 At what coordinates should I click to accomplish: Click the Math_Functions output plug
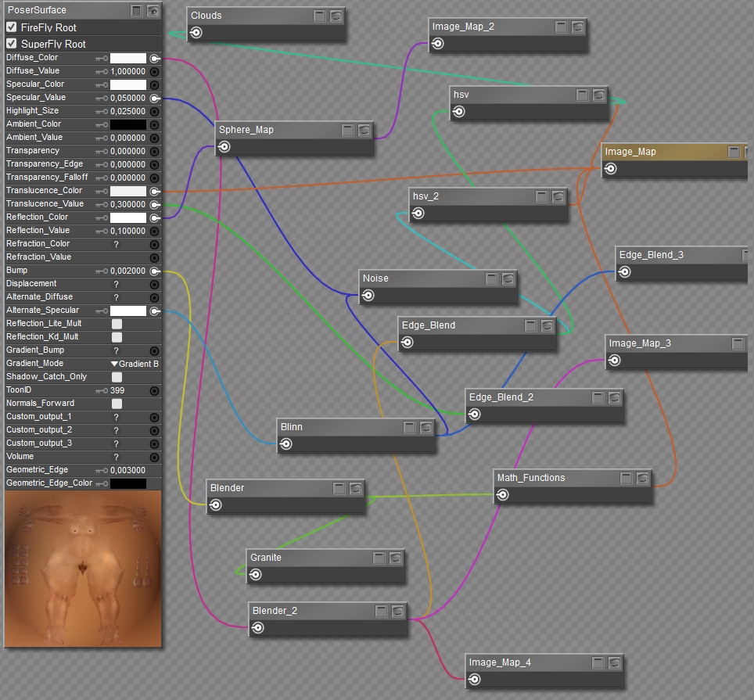pyautogui.click(x=502, y=495)
